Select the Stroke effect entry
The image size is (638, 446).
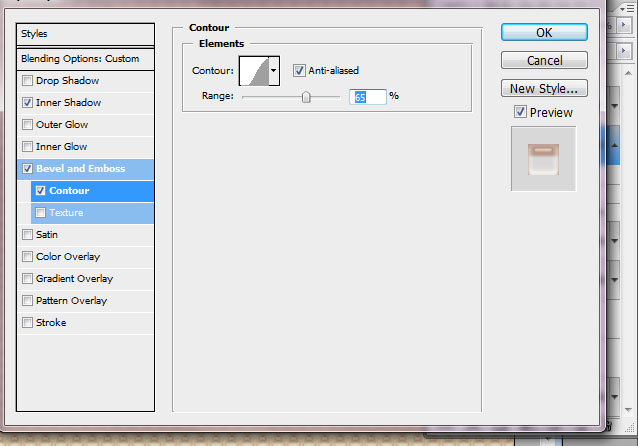tap(51, 323)
